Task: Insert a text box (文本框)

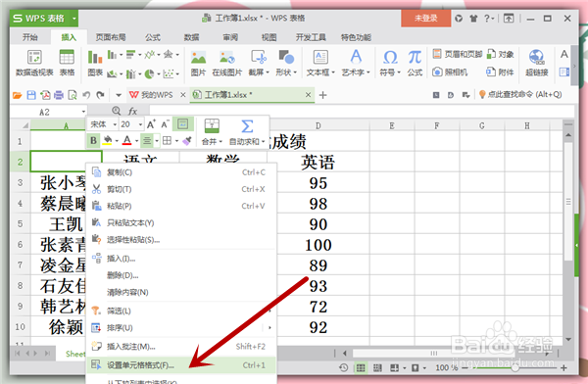Action: 320,63
